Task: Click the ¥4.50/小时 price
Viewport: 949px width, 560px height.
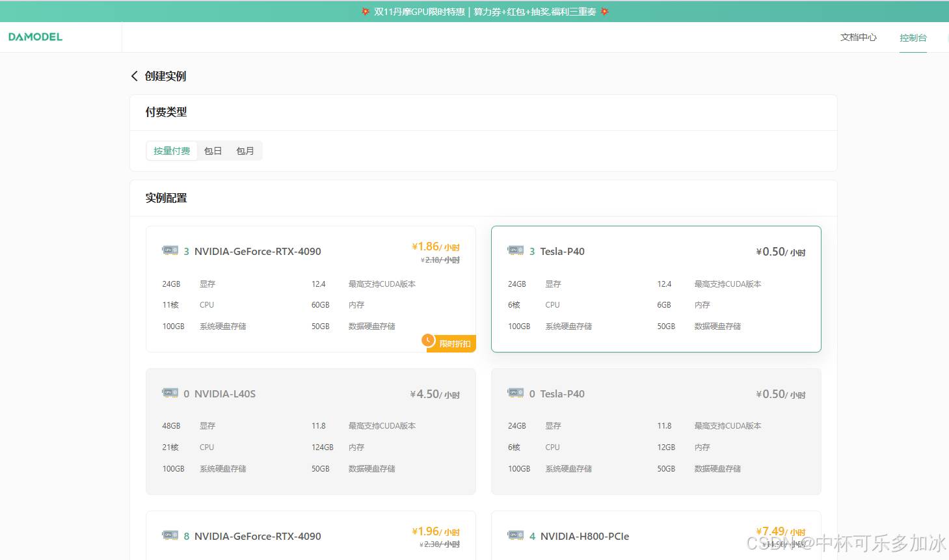Action: pyautogui.click(x=434, y=394)
